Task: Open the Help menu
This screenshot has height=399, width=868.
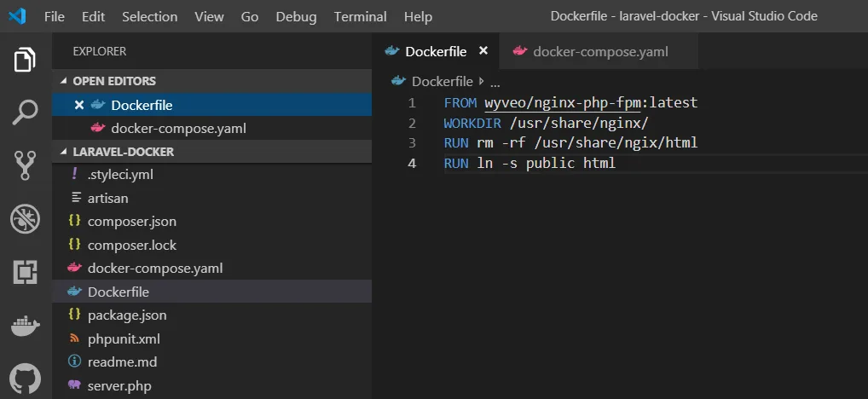Action: pyautogui.click(x=418, y=16)
